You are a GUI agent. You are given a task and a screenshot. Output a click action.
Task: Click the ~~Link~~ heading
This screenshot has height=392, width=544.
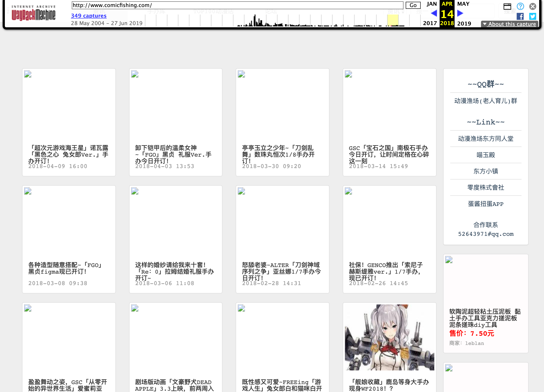click(x=486, y=122)
